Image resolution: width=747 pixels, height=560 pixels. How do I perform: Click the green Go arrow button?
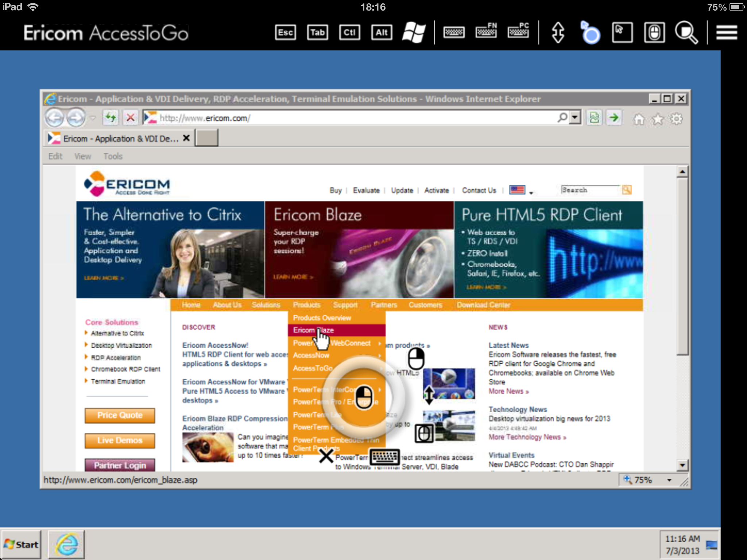tap(614, 118)
